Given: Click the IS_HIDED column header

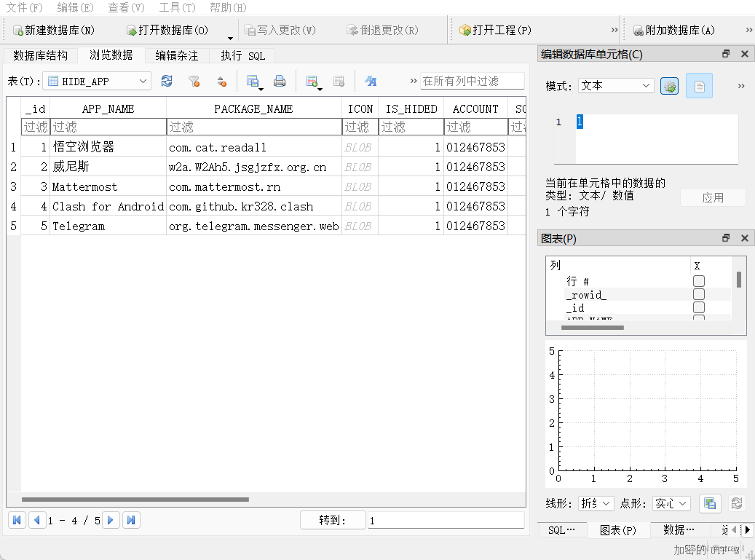Looking at the screenshot, I should (411, 109).
